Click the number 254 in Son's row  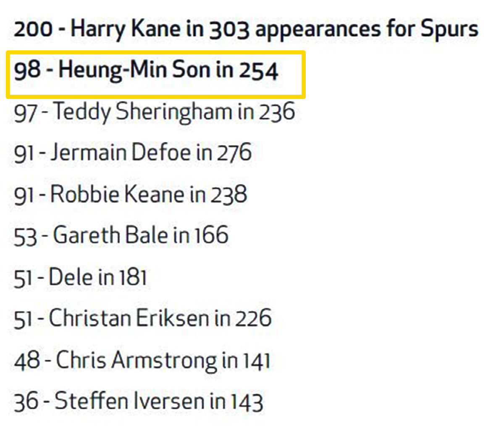click(x=258, y=71)
